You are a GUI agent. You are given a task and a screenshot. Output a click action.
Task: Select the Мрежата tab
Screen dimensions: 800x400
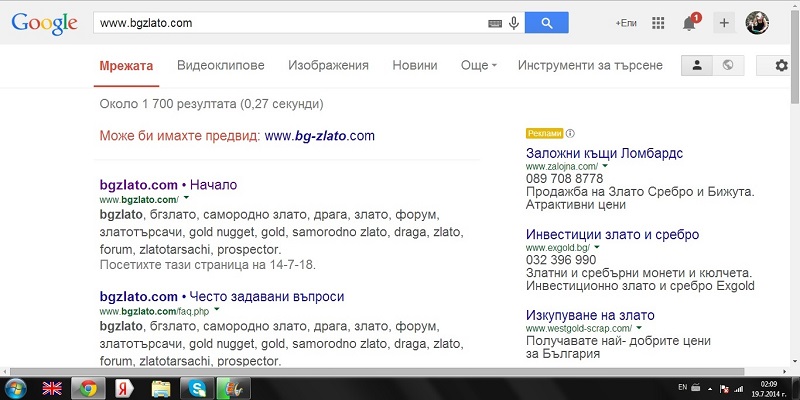pos(127,65)
